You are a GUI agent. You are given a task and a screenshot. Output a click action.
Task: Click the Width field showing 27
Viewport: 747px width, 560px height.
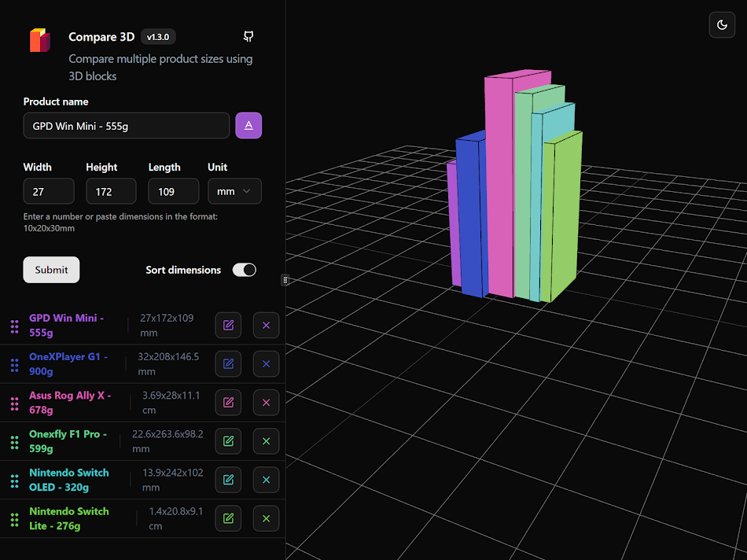pos(49,191)
